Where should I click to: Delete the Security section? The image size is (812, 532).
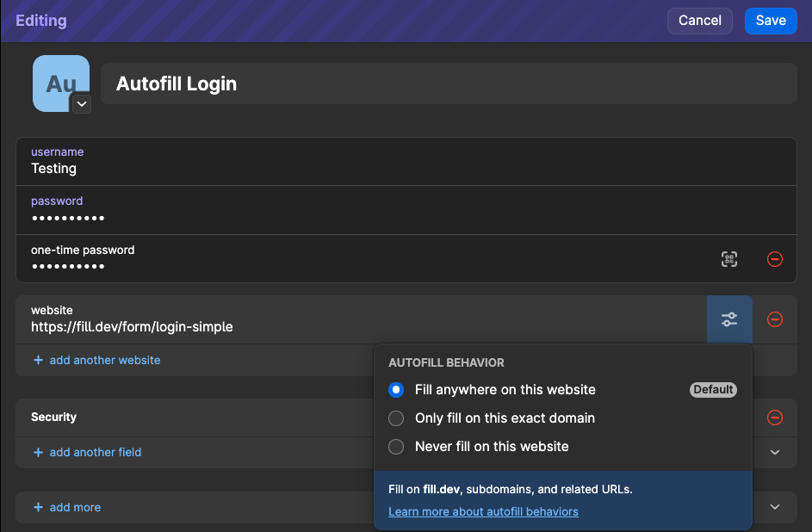(775, 418)
